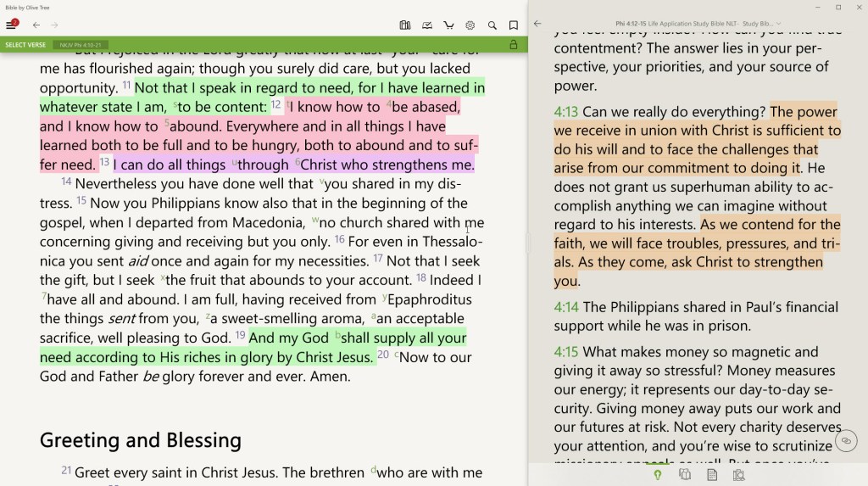Screen dimensions: 868x486
Task: Toggle the link sync button in study pane
Action: tap(844, 440)
